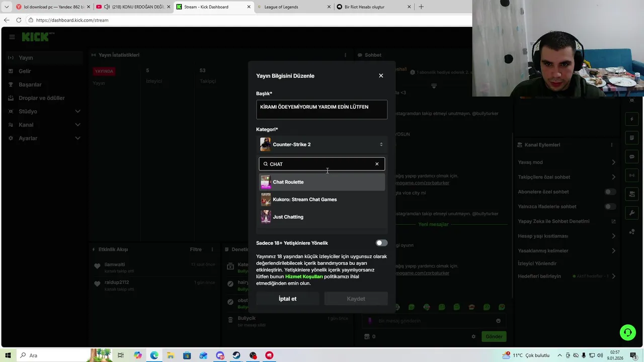644x362 pixels.
Task: Open Yayın İstatistikleri panel options menu
Action: tap(345, 55)
